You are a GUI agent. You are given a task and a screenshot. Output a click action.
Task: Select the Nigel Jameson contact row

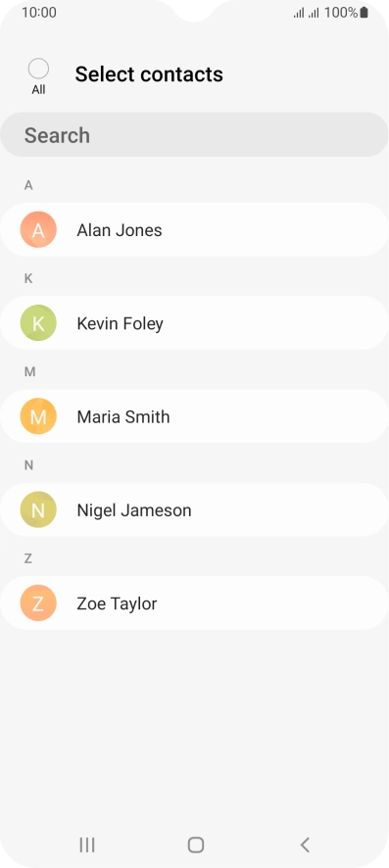(194, 509)
